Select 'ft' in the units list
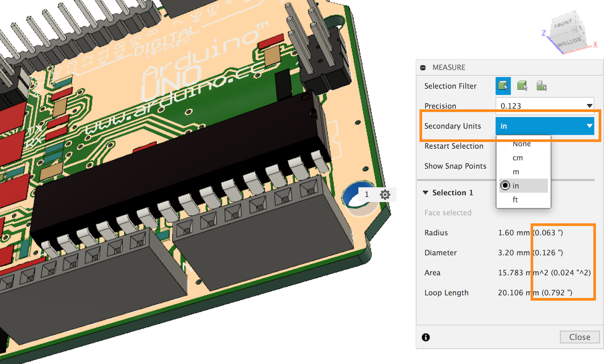The width and height of the screenshot is (604, 364). (x=515, y=200)
